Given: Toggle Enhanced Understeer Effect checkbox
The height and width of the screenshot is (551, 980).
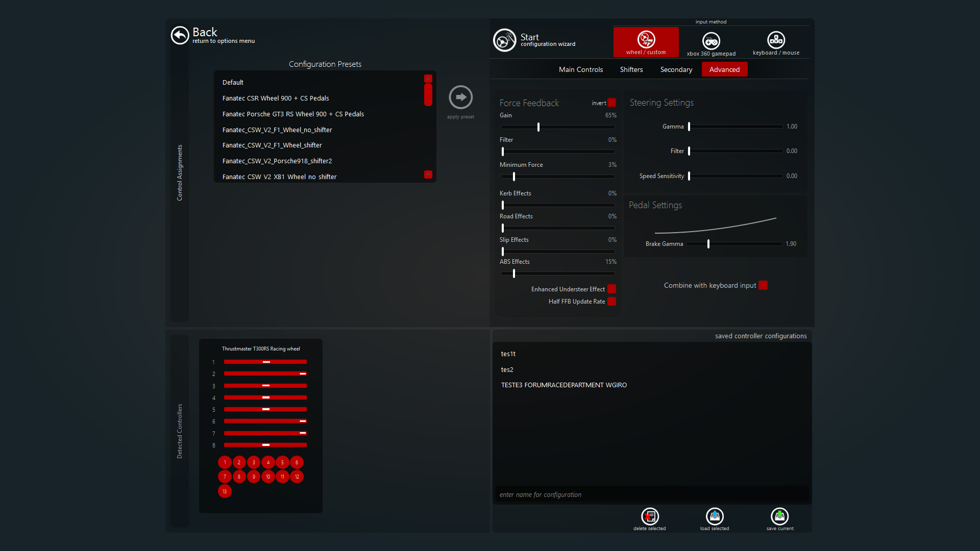Looking at the screenshot, I should pos(611,289).
